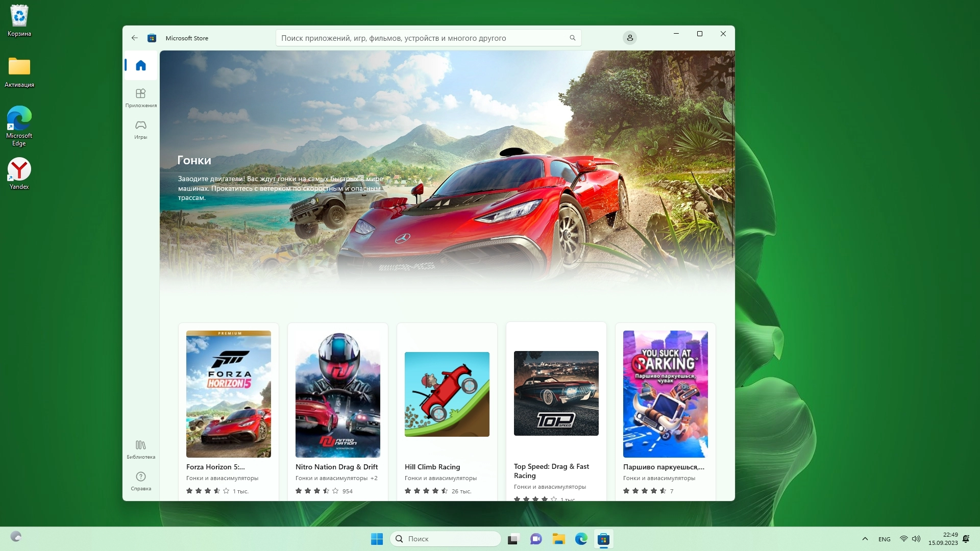Image resolution: width=980 pixels, height=551 pixels.
Task: Open Top Speed: Drag & Fast Racing
Action: tap(556, 394)
